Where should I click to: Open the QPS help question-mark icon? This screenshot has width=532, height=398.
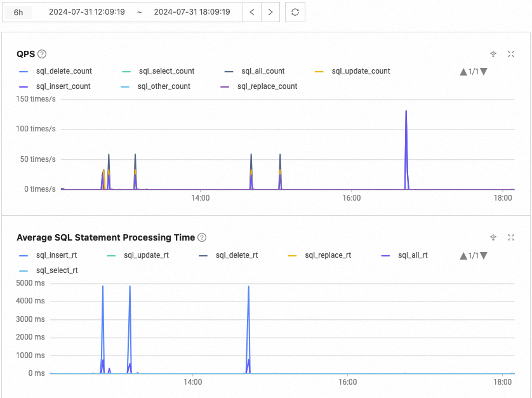(42, 54)
